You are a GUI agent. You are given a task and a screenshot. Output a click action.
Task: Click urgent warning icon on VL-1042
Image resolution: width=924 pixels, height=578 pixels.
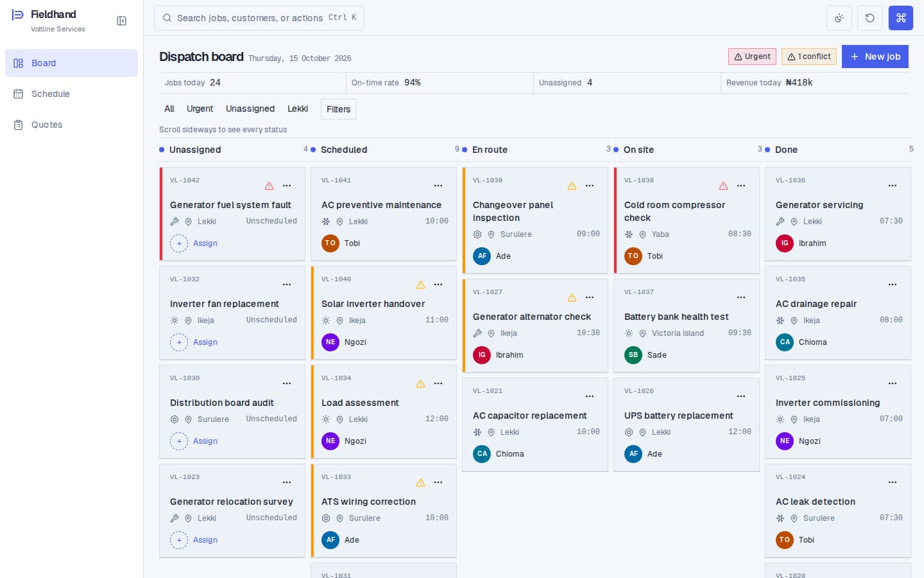click(x=269, y=186)
